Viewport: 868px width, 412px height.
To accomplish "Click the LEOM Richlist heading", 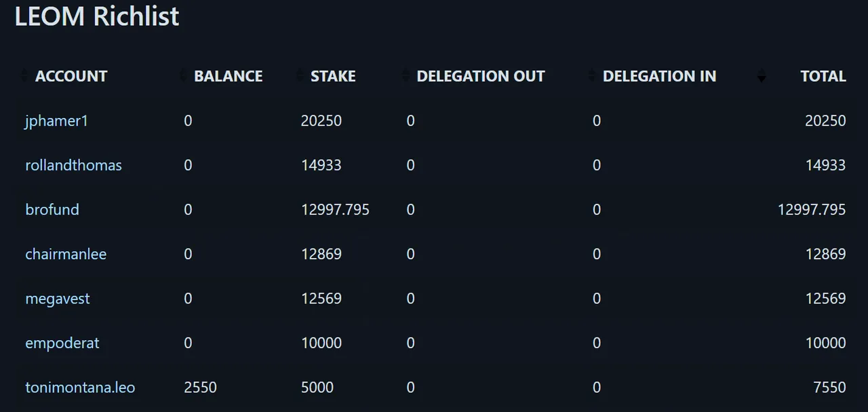I will coord(97,16).
